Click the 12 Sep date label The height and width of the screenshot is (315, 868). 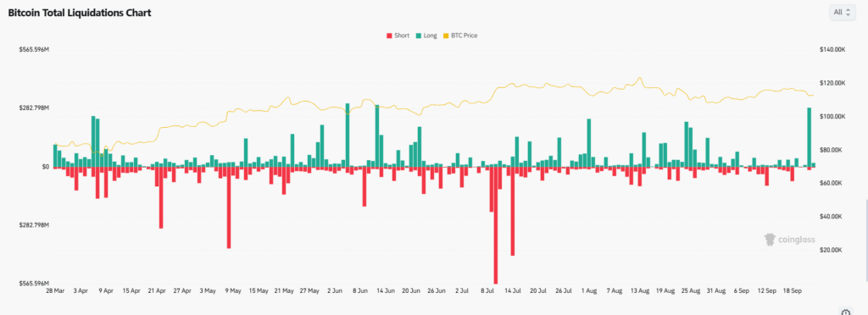767,290
